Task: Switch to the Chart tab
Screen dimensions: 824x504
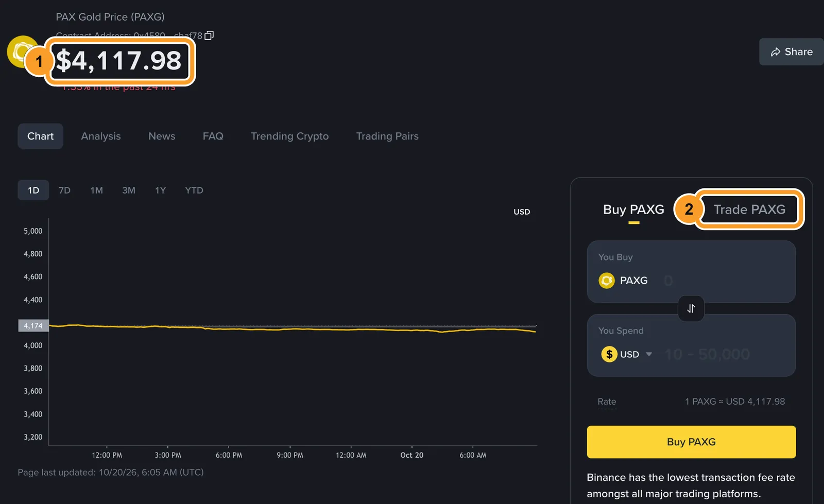Action: [40, 136]
